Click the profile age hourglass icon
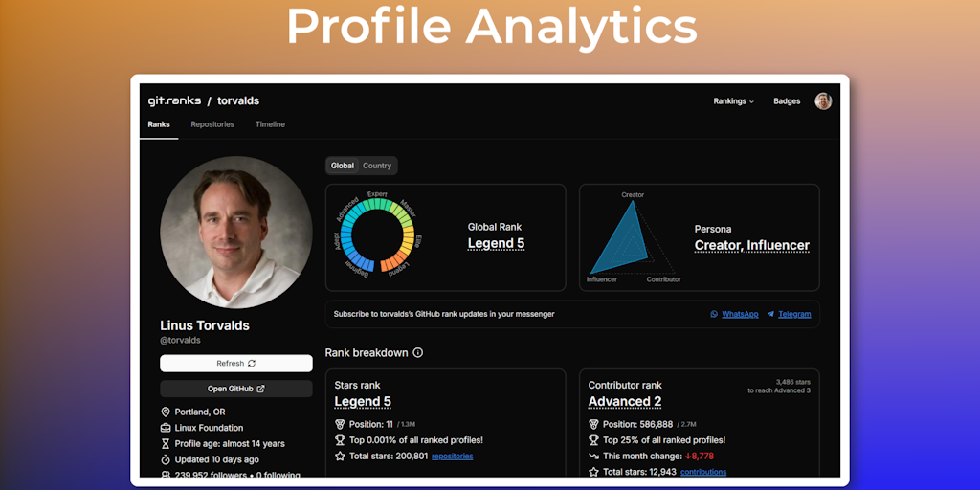The height and width of the screenshot is (490, 980). (166, 444)
